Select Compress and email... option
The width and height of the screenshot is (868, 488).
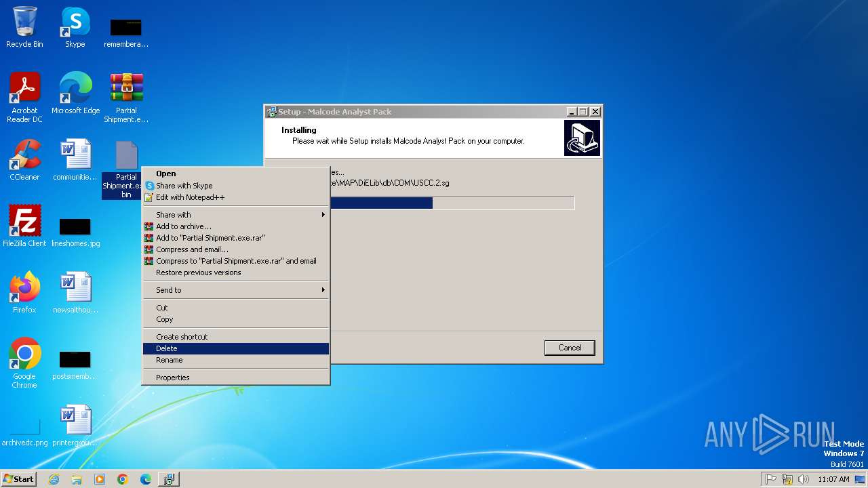(x=236, y=249)
